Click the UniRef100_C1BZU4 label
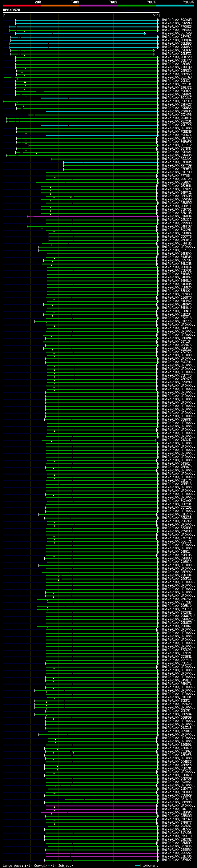Viewport: 197px width, 868px height. pos(177,314)
